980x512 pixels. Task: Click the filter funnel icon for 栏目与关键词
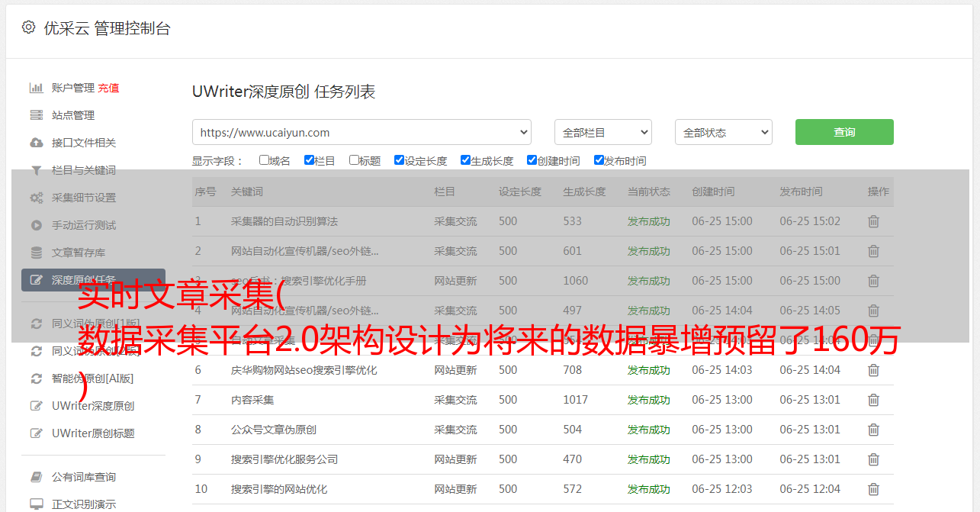coord(36,170)
